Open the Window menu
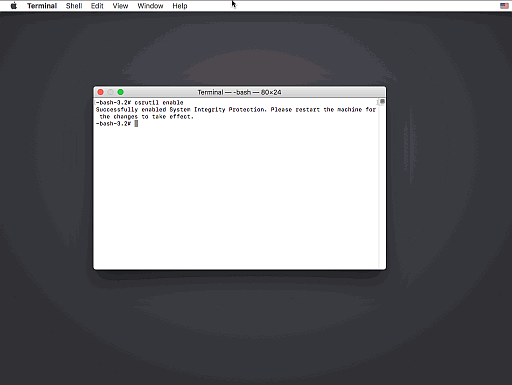 pyautogui.click(x=150, y=6)
